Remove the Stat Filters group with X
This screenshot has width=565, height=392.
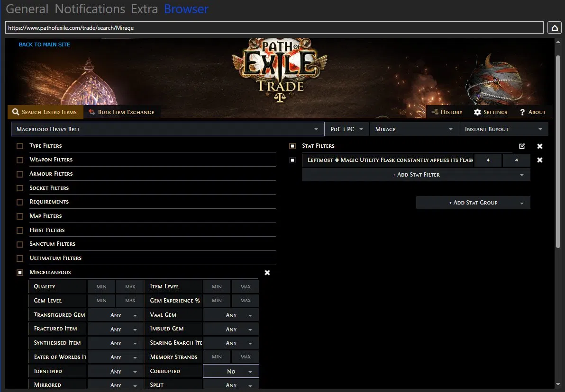click(540, 146)
